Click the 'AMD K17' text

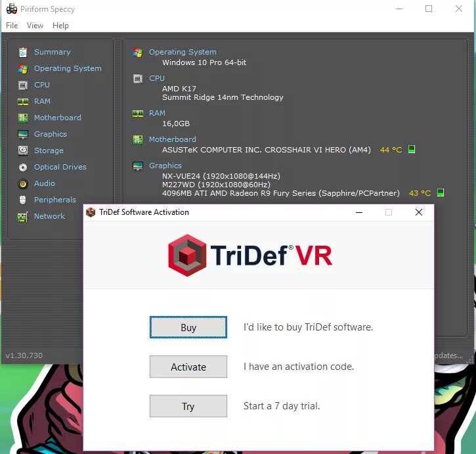[x=179, y=89]
